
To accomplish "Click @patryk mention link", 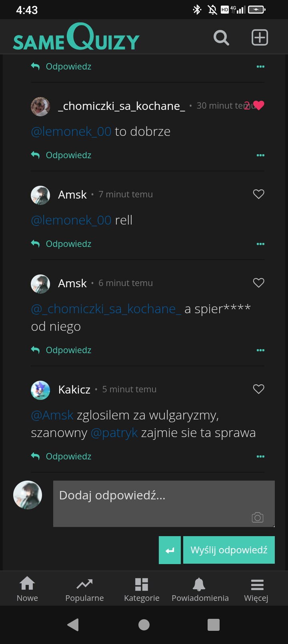I will 114,433.
